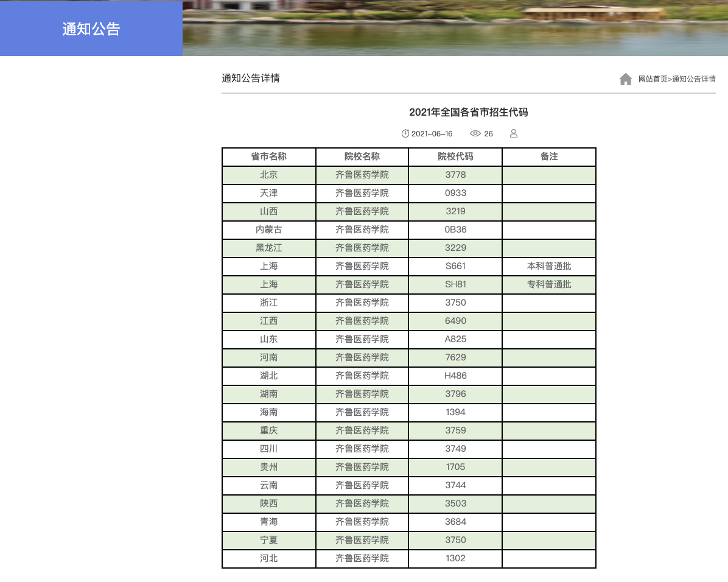728x582 pixels.
Task: Click the eye view-count icon
Action: (x=475, y=133)
